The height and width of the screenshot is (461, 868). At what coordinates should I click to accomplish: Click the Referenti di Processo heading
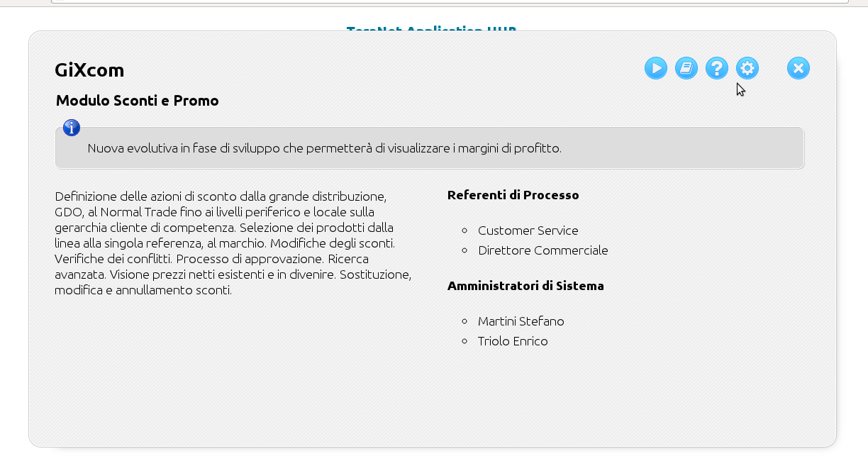click(513, 195)
